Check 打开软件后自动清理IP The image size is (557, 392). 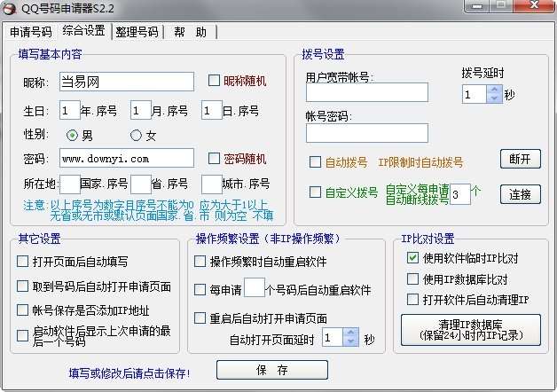pos(412,300)
